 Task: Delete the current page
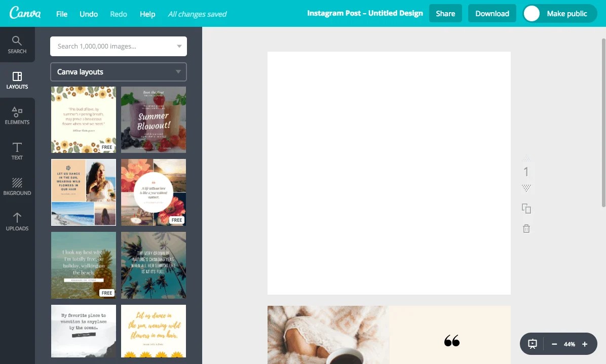coord(526,228)
